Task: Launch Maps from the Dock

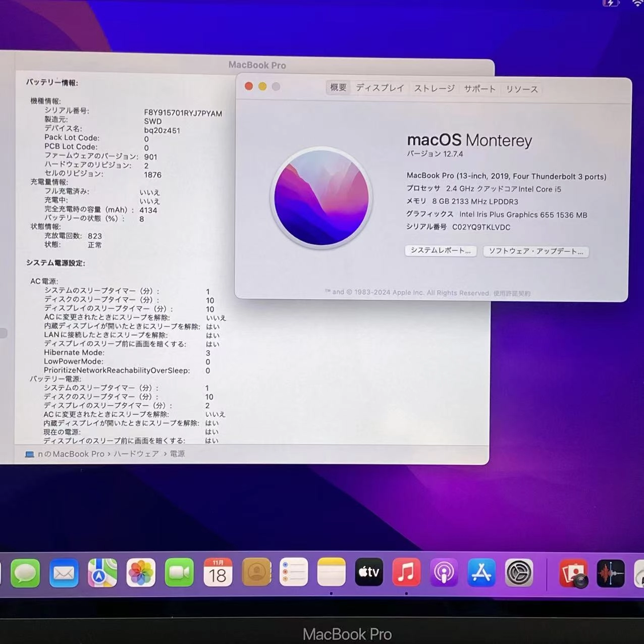Action: click(101, 573)
